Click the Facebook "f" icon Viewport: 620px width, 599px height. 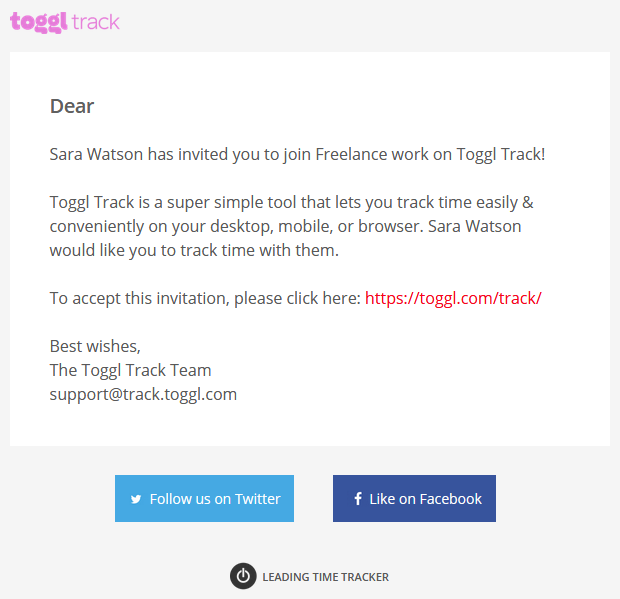358,499
